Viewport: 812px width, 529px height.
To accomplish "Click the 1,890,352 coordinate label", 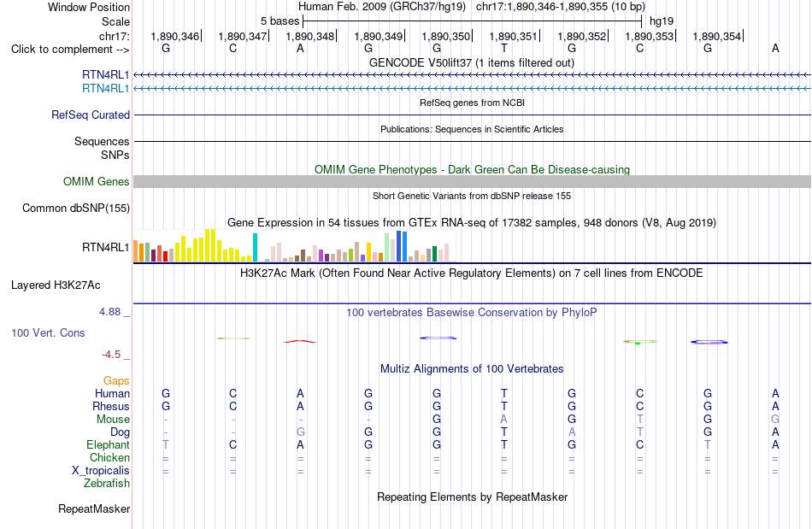I will [x=581, y=36].
